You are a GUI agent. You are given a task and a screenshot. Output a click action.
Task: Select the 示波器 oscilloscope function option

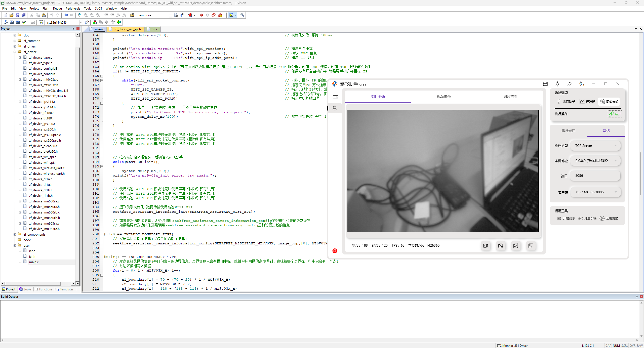click(x=587, y=102)
